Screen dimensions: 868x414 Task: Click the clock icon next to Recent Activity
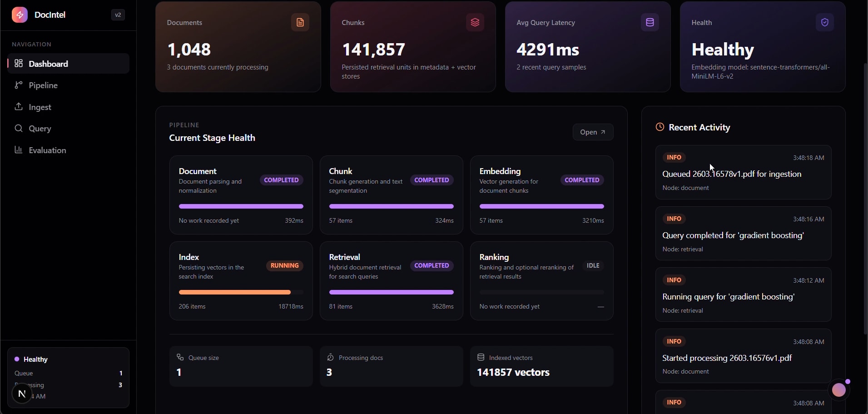(660, 127)
